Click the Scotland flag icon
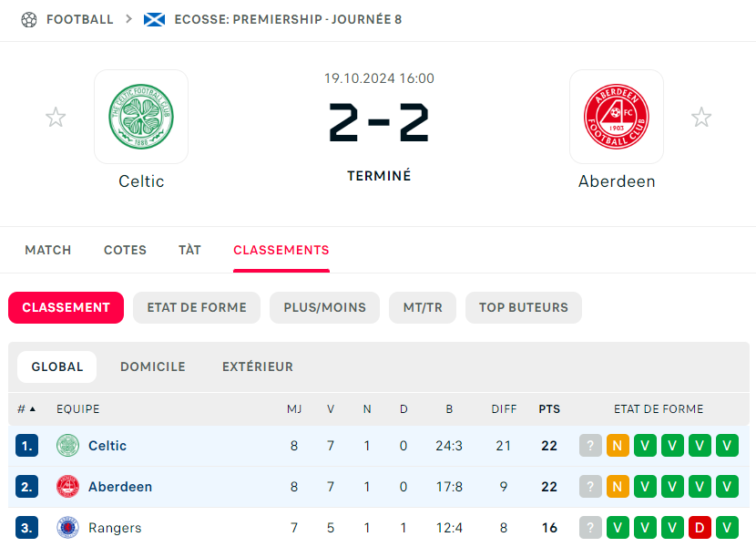This screenshot has width=756, height=547. click(154, 19)
